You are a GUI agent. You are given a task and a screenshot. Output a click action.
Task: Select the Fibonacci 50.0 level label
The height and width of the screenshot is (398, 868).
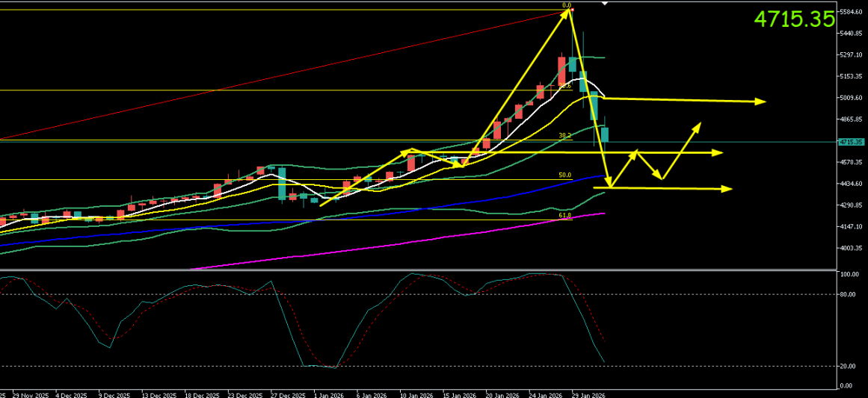(x=565, y=175)
